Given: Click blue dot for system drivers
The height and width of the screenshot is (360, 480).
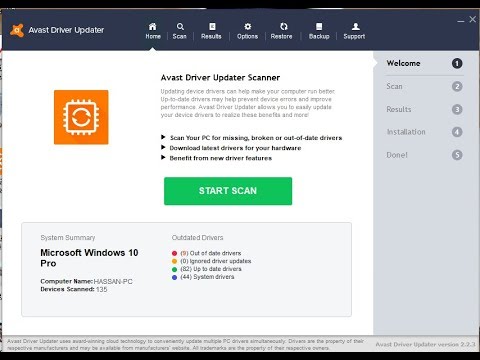Looking at the screenshot, I should pos(174,277).
